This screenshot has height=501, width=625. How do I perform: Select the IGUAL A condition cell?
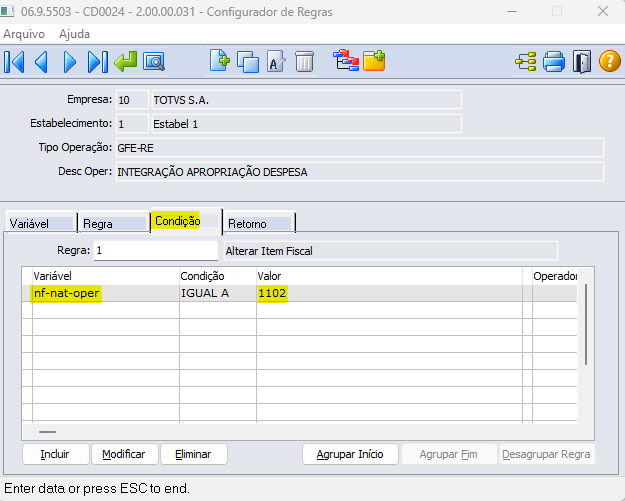coord(218,293)
